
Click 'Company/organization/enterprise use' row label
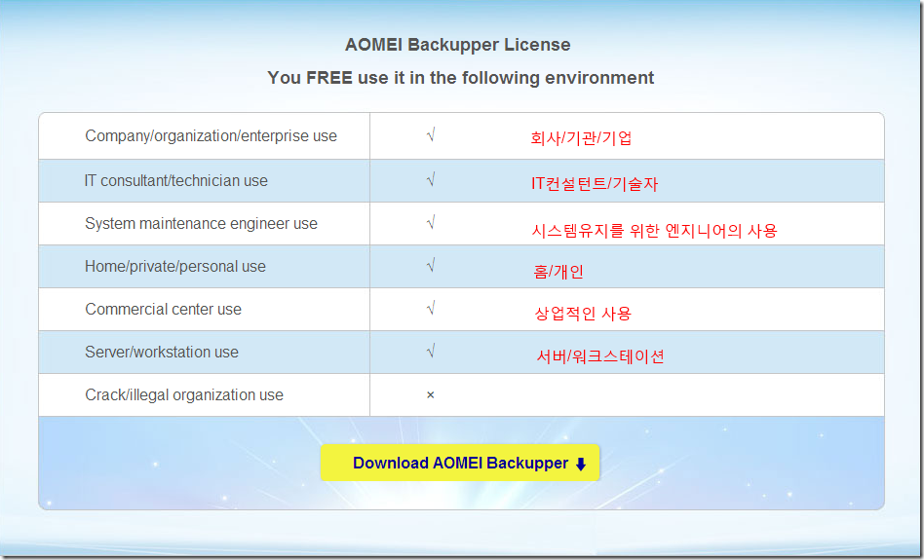point(211,136)
